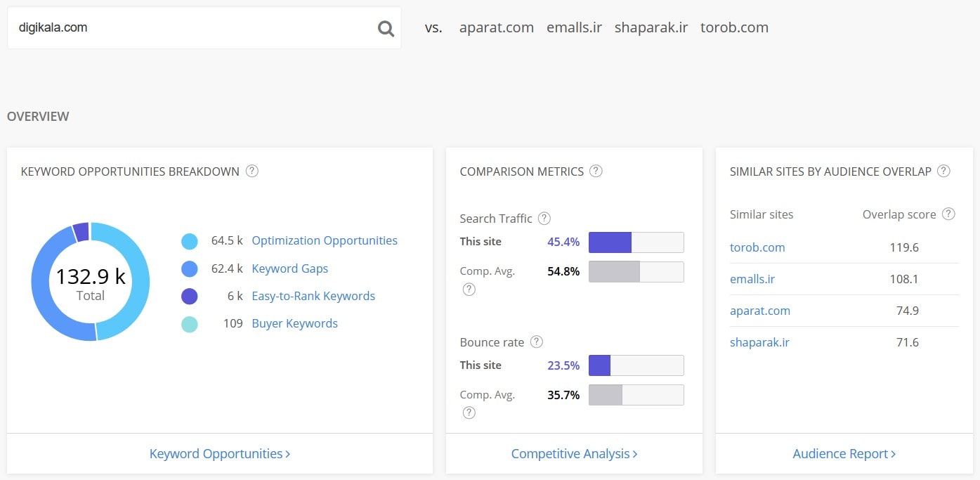Open help icon for Keyword Opportunities Breakdown

[x=252, y=171]
